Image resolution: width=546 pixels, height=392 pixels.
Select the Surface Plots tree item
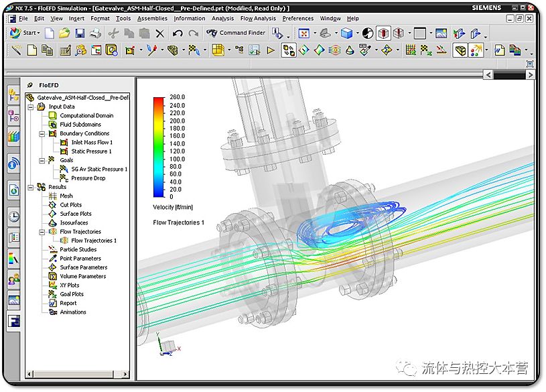75,214
